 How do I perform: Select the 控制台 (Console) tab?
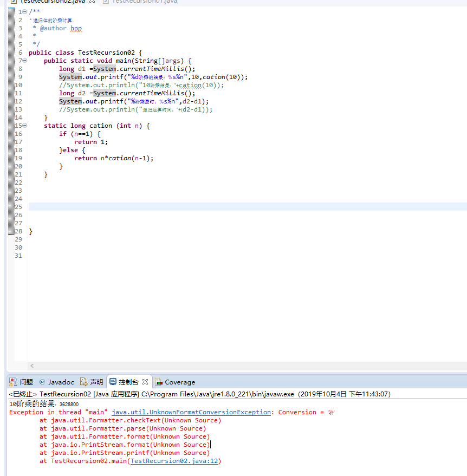tap(128, 382)
